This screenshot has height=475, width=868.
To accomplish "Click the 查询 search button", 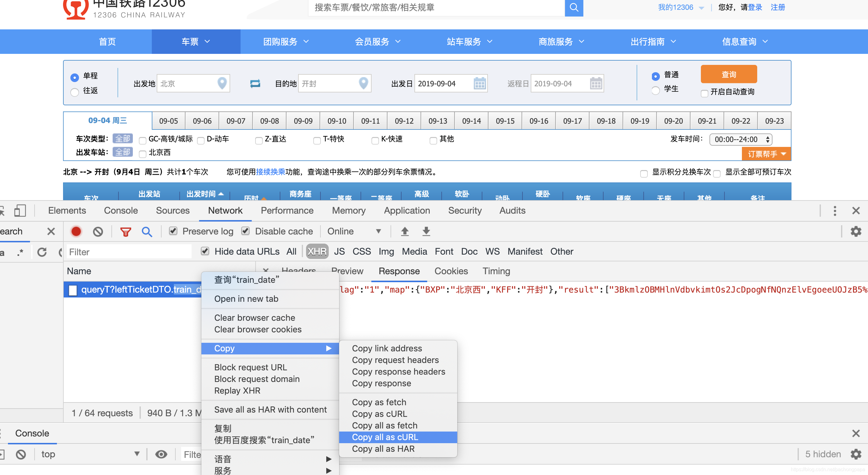I will pyautogui.click(x=729, y=74).
